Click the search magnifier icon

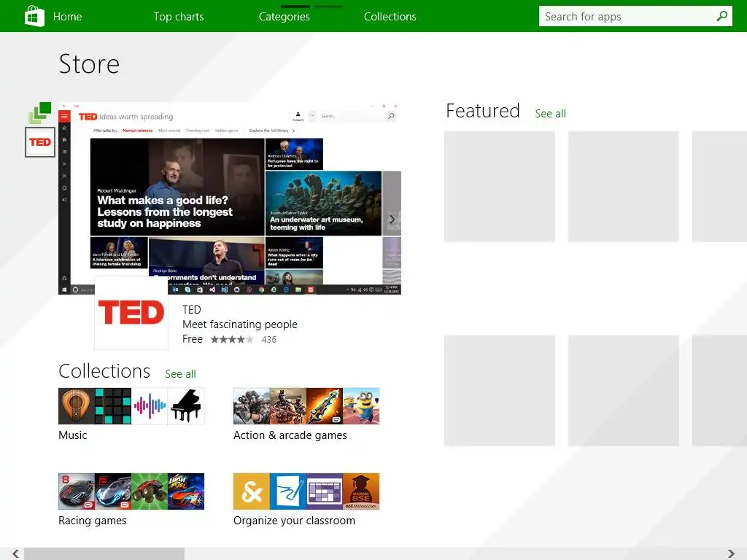tap(722, 16)
